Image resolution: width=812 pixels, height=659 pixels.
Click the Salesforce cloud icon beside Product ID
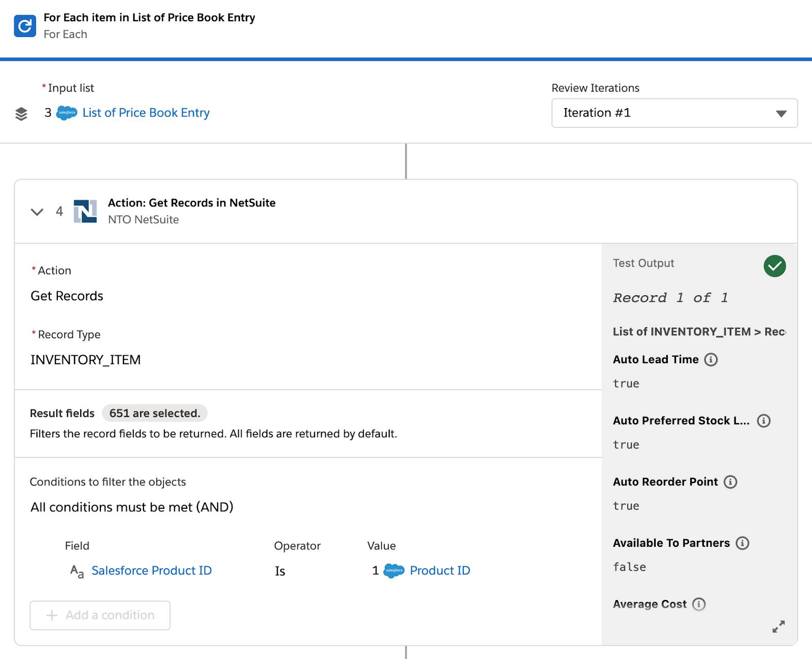click(394, 571)
